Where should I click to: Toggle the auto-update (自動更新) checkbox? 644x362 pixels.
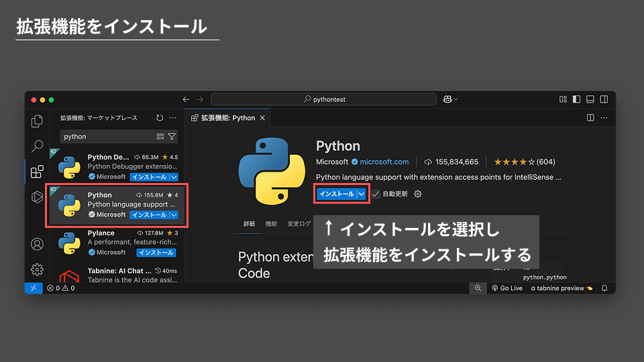pyautogui.click(x=376, y=194)
